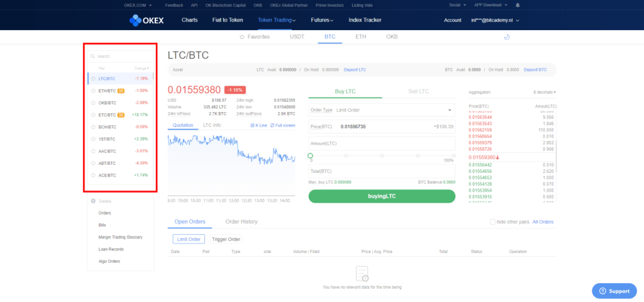Click ask price 0.01562159 in order book
This screenshot has width=644, height=302.
[479, 130]
